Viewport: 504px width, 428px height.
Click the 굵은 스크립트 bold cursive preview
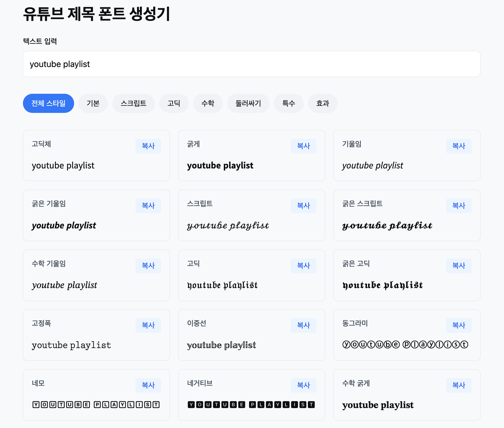(x=387, y=226)
